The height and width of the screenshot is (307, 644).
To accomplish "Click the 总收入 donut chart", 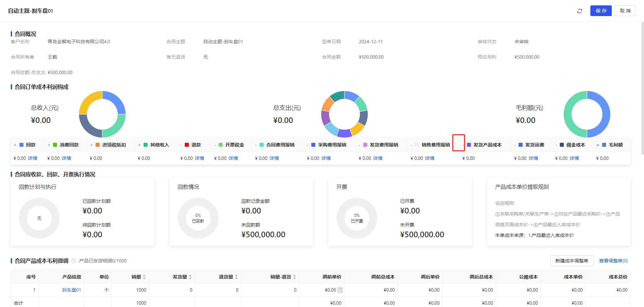I will pyautogui.click(x=102, y=114).
